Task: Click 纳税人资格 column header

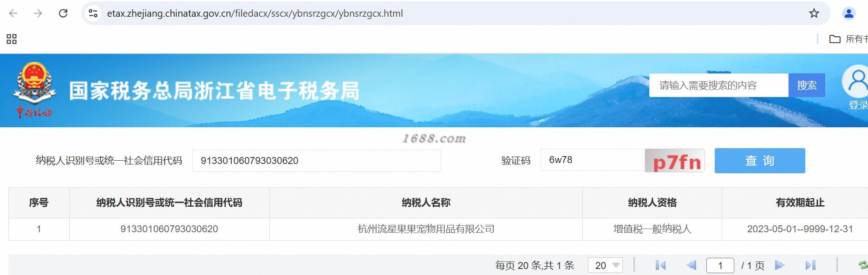Action: point(652,203)
